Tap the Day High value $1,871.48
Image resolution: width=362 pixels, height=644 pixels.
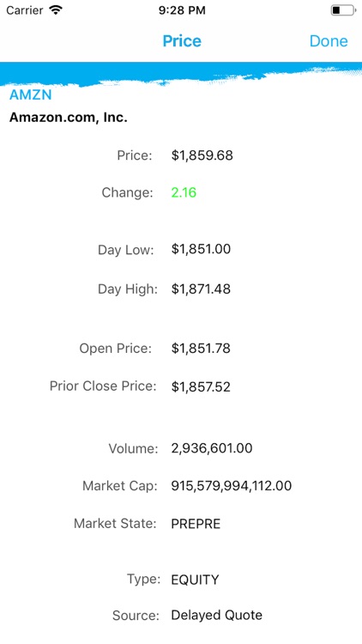pos(201,289)
